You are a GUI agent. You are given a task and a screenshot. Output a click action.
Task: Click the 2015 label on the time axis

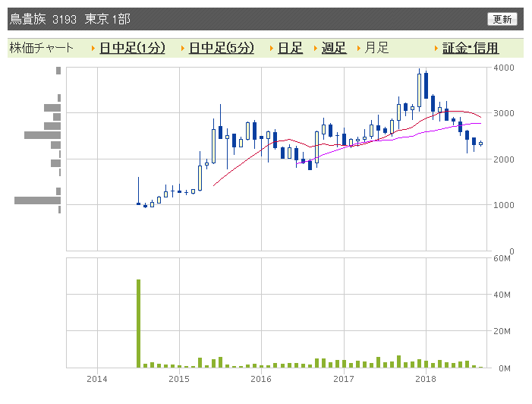point(179,379)
